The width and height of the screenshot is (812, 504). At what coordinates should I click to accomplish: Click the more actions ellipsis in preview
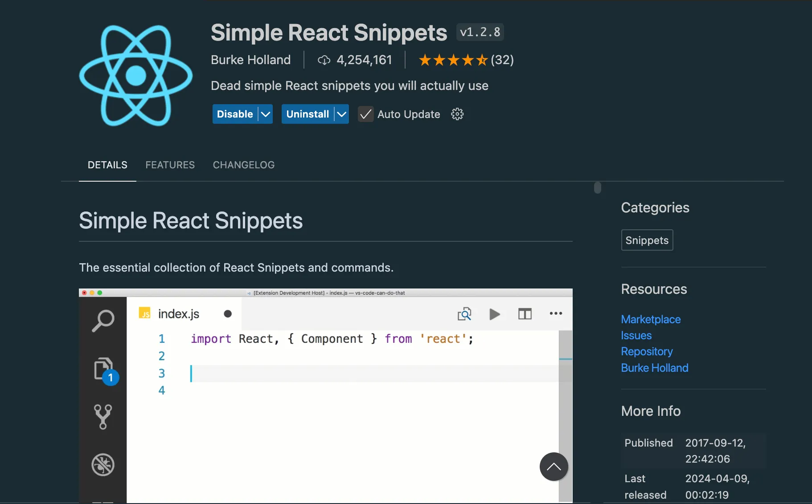coord(556,313)
